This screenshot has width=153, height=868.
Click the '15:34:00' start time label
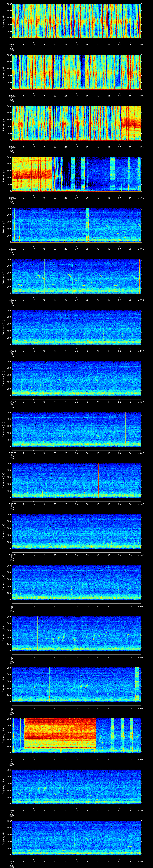[12, 198]
